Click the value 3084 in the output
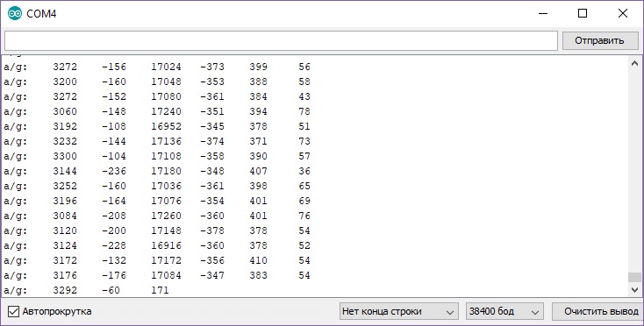The width and height of the screenshot is (644, 326). (65, 216)
